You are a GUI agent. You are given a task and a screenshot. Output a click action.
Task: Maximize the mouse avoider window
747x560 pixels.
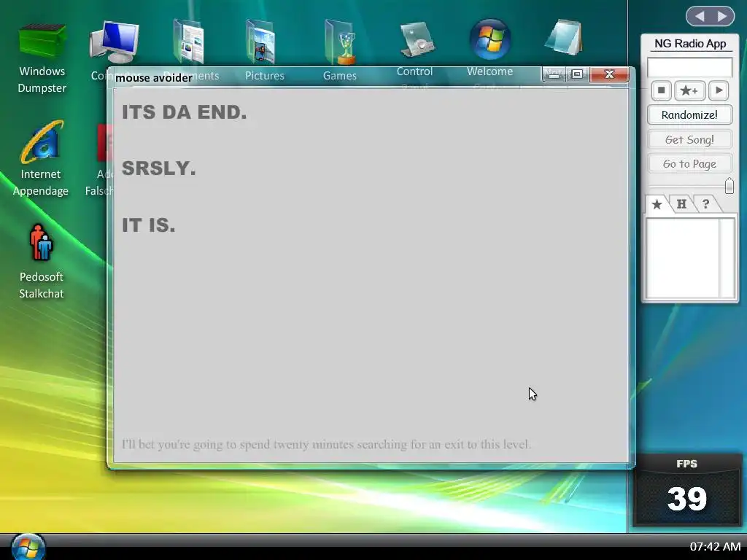pos(578,74)
